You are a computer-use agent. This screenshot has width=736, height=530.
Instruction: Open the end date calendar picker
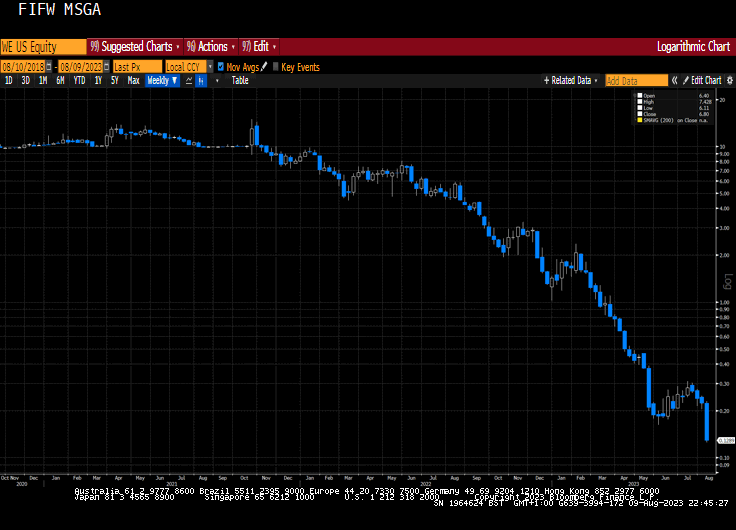pos(107,67)
